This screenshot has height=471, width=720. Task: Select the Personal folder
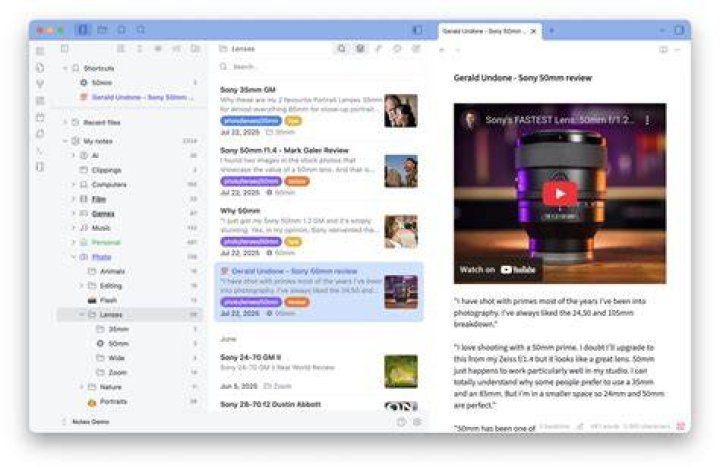click(x=129, y=242)
